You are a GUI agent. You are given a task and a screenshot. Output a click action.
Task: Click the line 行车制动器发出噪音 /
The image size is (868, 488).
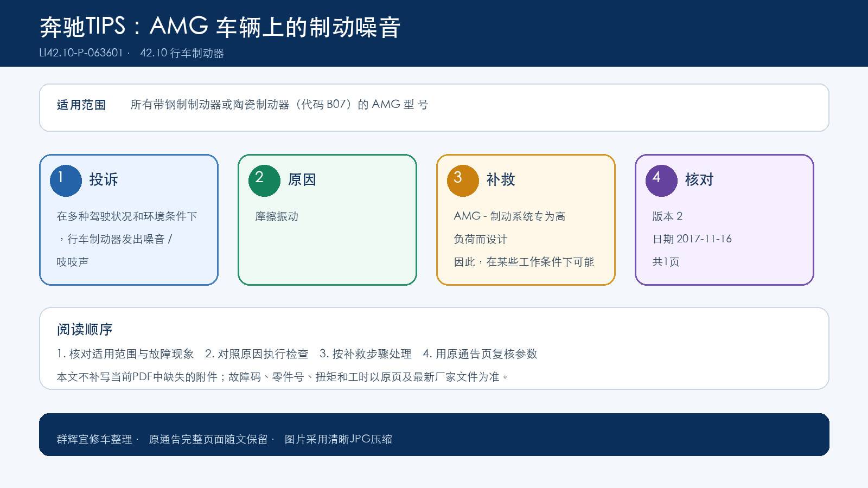pyautogui.click(x=120, y=239)
